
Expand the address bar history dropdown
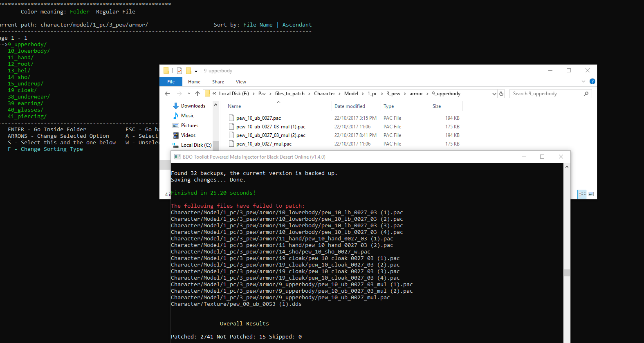click(494, 94)
